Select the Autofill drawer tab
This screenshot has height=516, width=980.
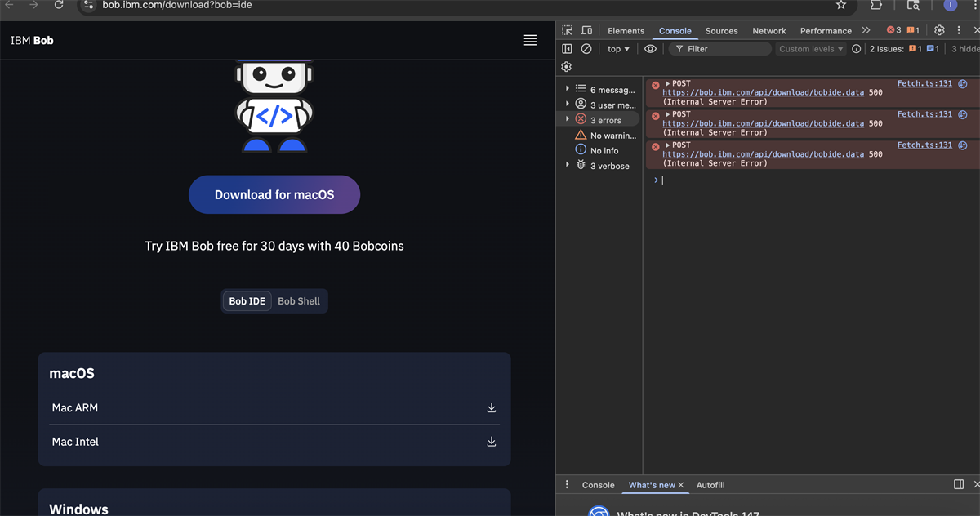click(x=710, y=485)
